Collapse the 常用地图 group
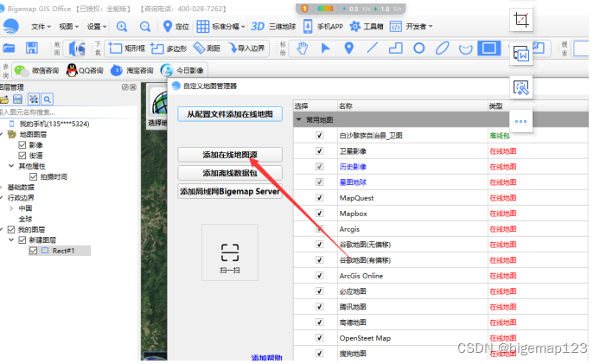The height and width of the screenshot is (364, 600). (299, 120)
